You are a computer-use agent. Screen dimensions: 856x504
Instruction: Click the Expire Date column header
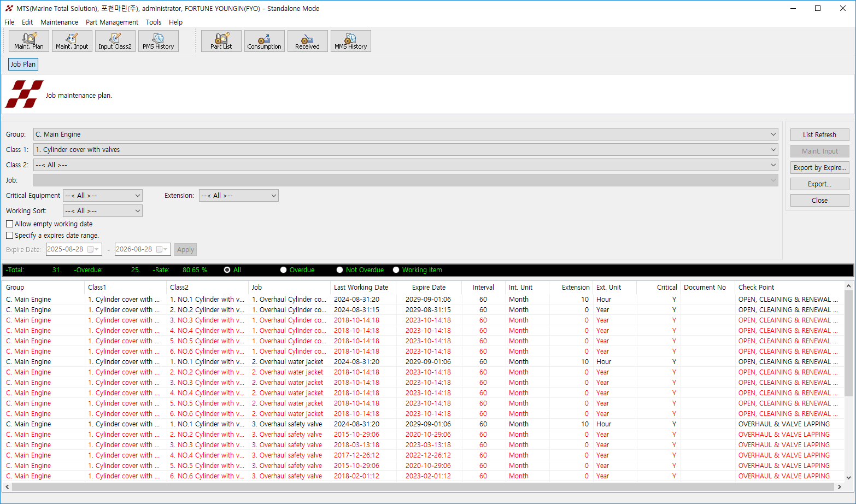coord(429,288)
